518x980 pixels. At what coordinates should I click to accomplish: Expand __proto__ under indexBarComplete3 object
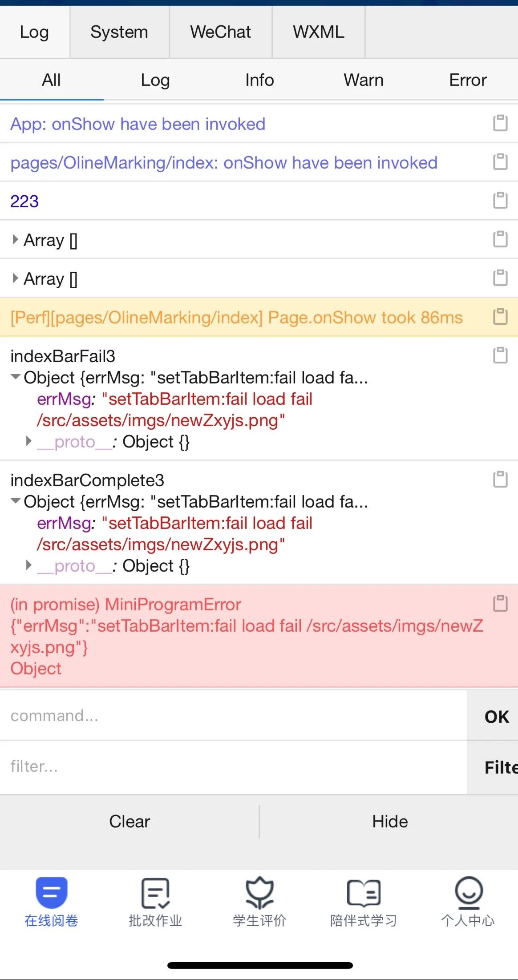tap(29, 565)
